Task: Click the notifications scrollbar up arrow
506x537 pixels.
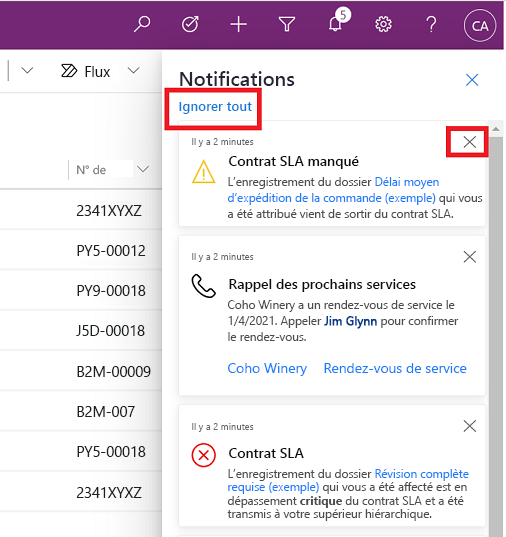Action: pos(496,129)
